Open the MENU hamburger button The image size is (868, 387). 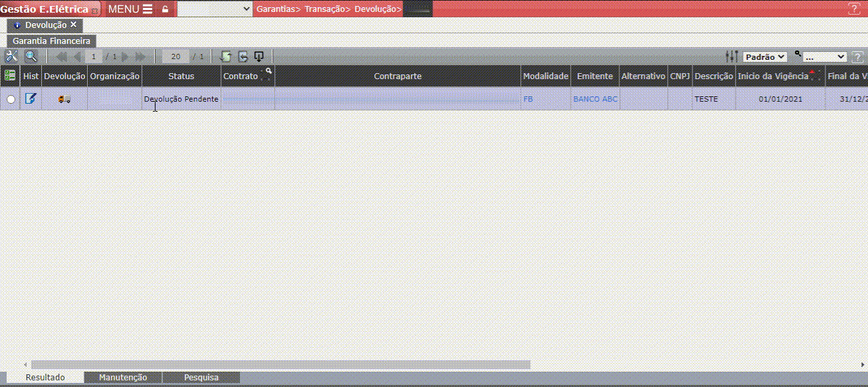(130, 9)
